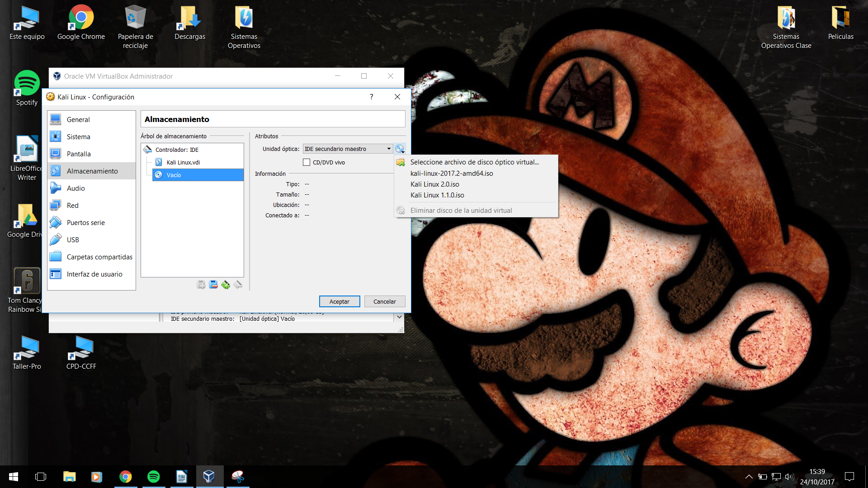Open the Almacenamiento settings section
868x488 pixels.
tap(92, 171)
